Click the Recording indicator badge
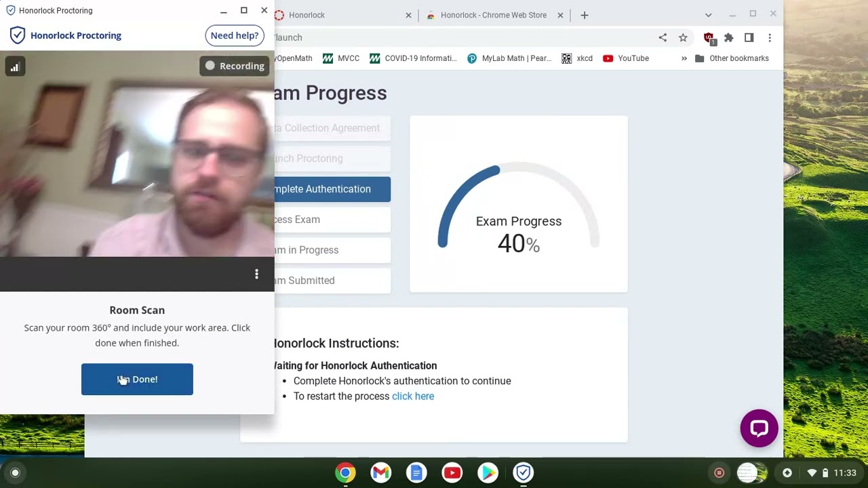 point(235,66)
